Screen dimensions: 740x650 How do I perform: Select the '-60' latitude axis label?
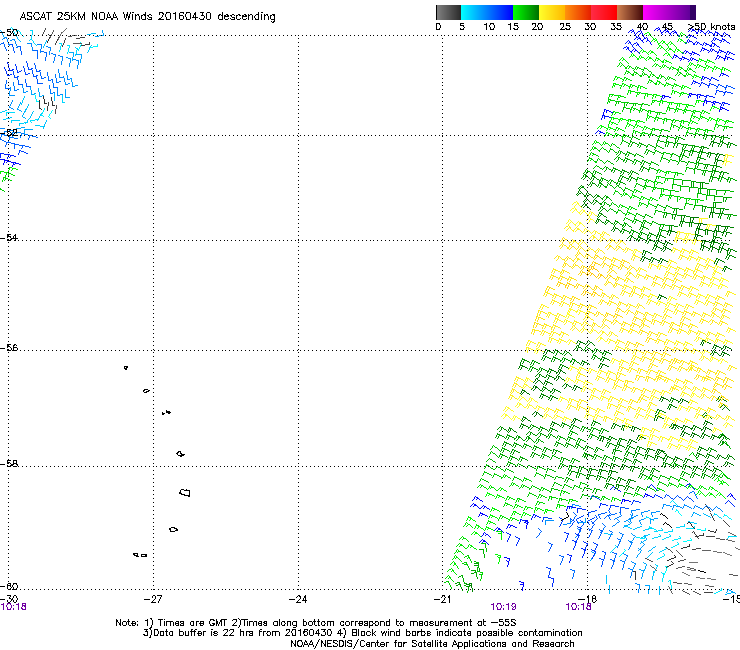[x=9, y=586]
